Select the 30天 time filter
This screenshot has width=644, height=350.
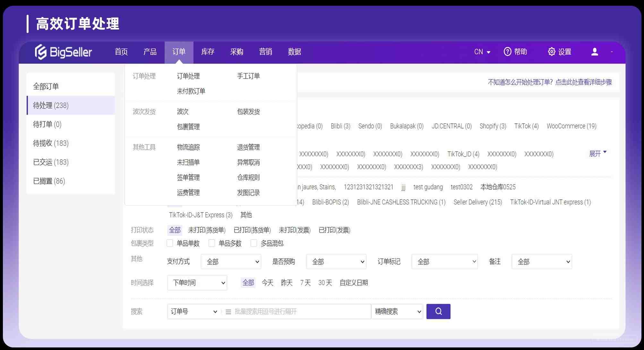(325, 283)
